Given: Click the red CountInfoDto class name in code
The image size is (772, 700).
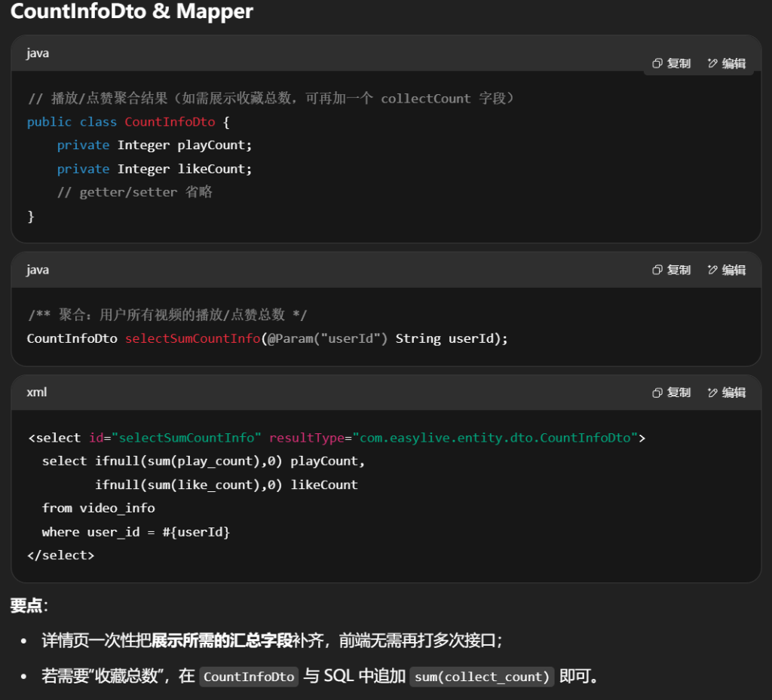Looking at the screenshot, I should coord(170,122).
